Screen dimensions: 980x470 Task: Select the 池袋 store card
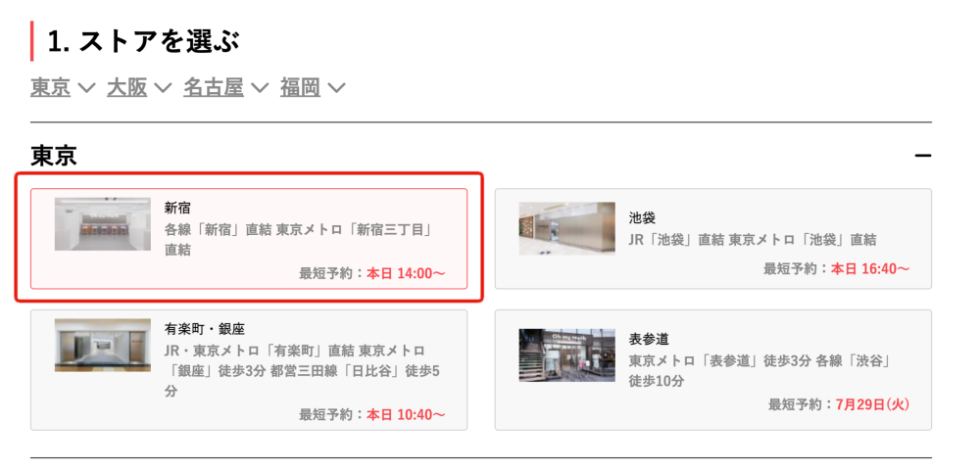coord(713,239)
